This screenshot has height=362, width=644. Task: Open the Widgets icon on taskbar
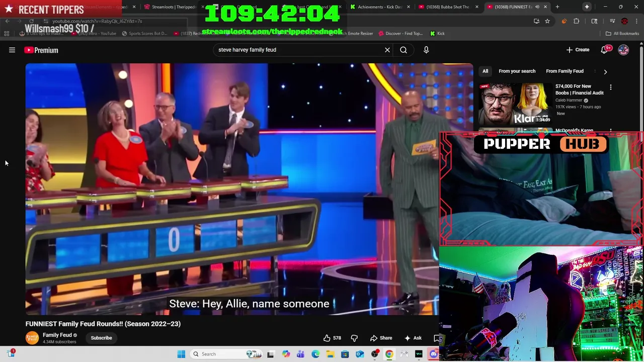click(11, 354)
